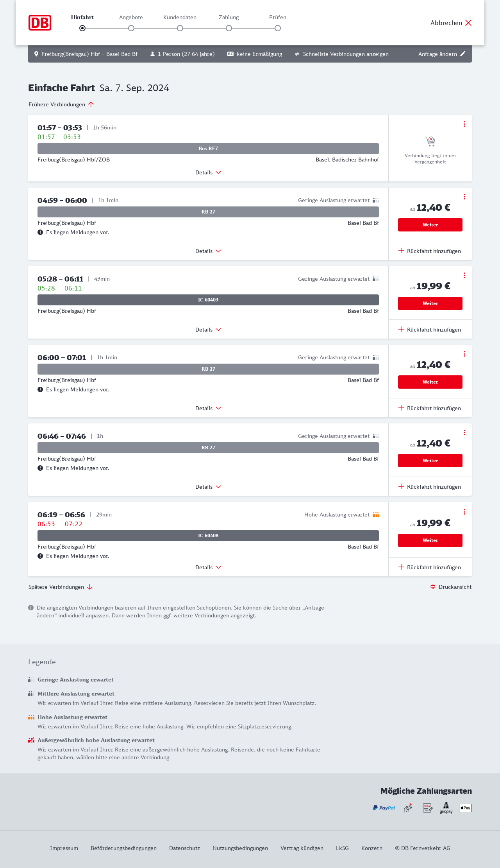This screenshot has height=868, width=500.
Task: Open the three-dot menu for the Bus RE7 connection
Action: point(464,124)
